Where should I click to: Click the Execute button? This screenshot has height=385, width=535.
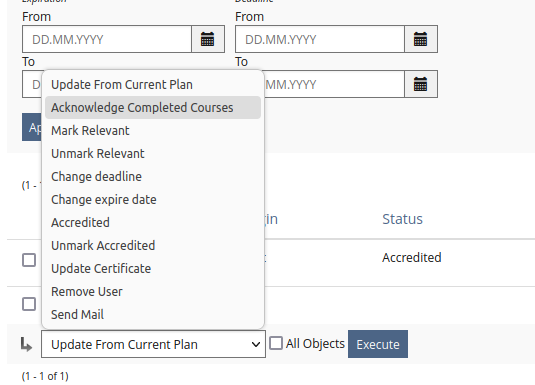pos(378,344)
